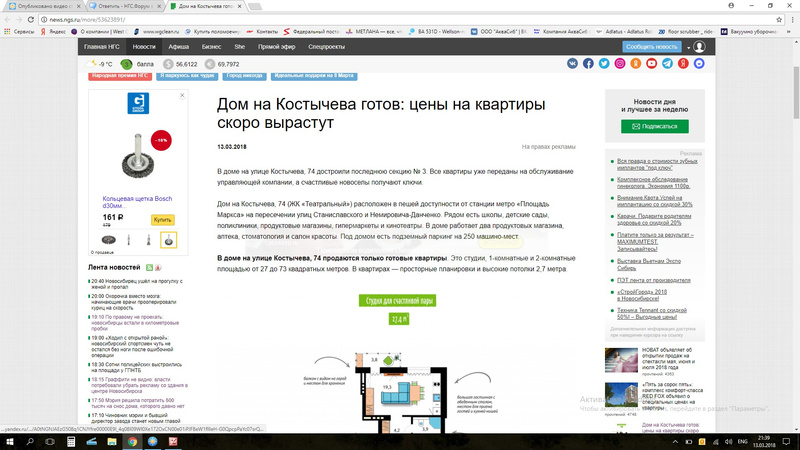The height and width of the screenshot is (450, 800).
Task: Click the weather icon showing -9 °C
Action: click(x=92, y=64)
